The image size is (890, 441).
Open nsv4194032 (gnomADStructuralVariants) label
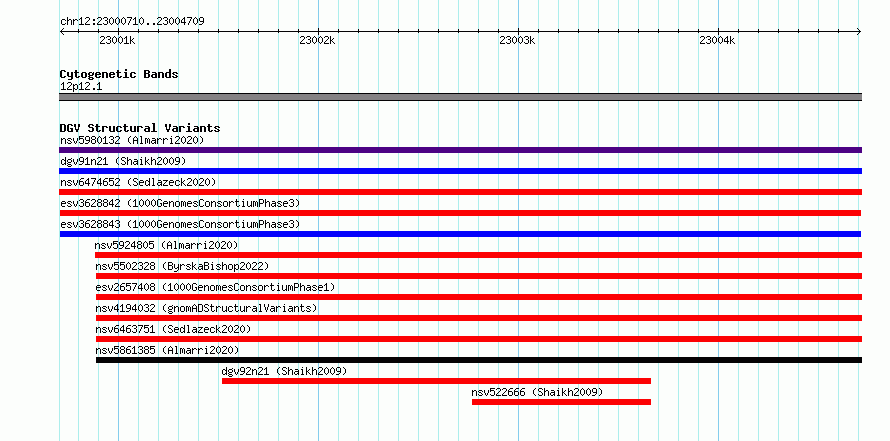coord(206,308)
